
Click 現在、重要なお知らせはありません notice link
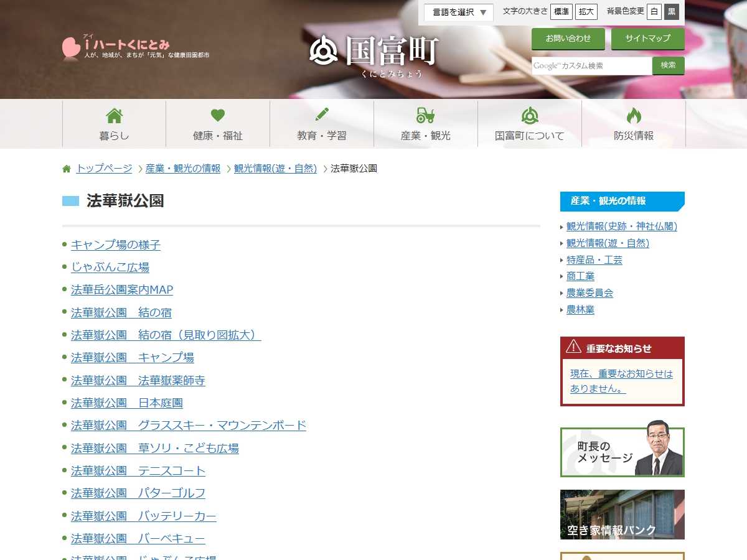[x=621, y=381]
